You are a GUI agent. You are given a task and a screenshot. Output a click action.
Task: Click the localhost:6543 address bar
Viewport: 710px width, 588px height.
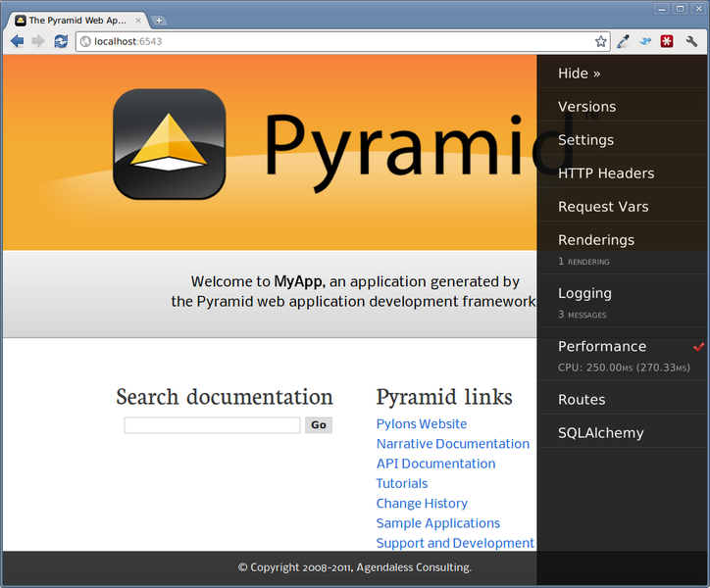click(343, 41)
